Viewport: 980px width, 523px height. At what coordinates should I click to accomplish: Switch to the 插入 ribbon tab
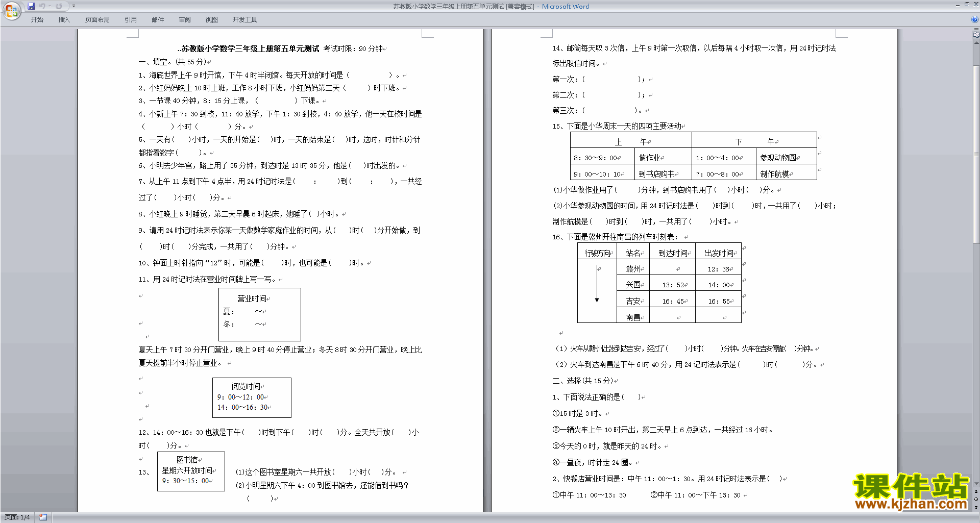pyautogui.click(x=64, y=20)
